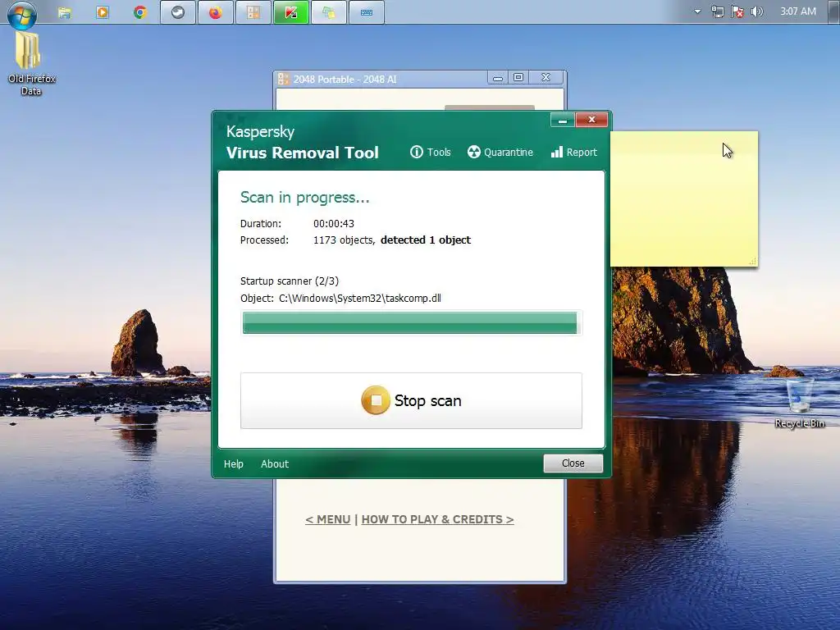This screenshot has height=630, width=840.
Task: Switch to the 2048 Portable taskbar button
Action: click(253, 12)
